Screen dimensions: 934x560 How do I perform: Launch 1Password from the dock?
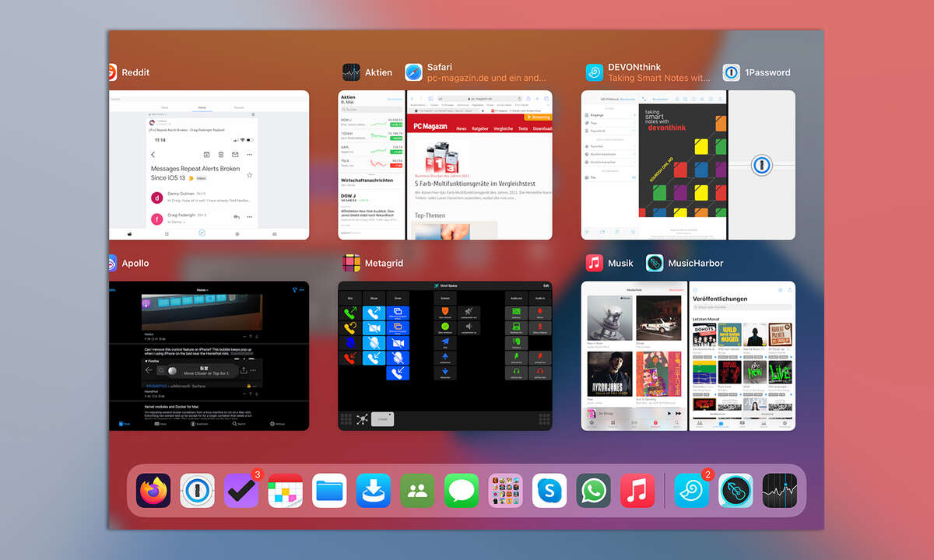pos(197,491)
